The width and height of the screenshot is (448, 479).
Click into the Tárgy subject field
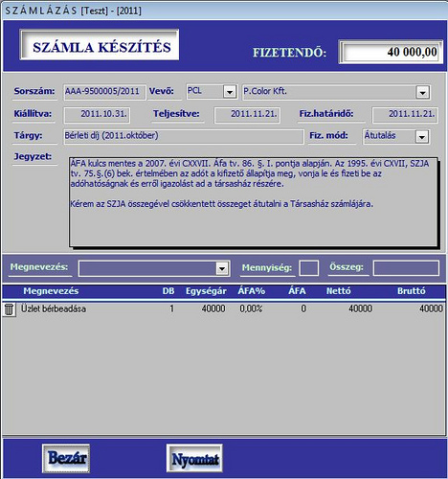click(x=184, y=136)
